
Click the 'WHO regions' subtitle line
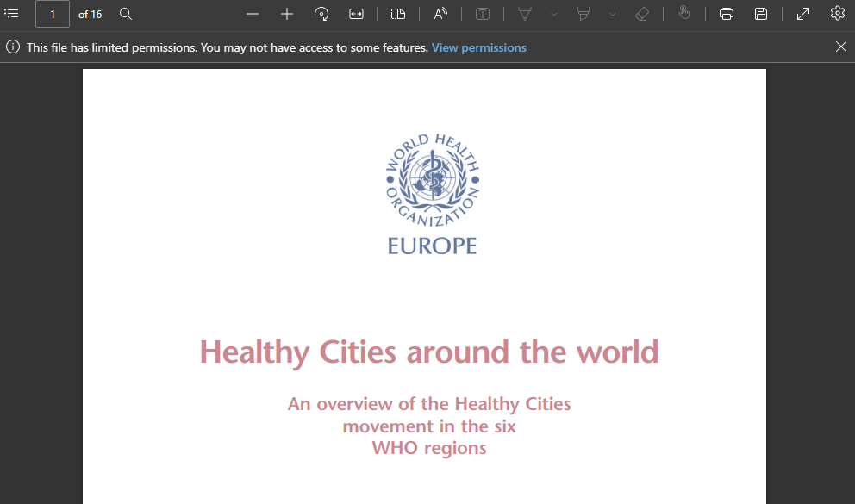(429, 448)
